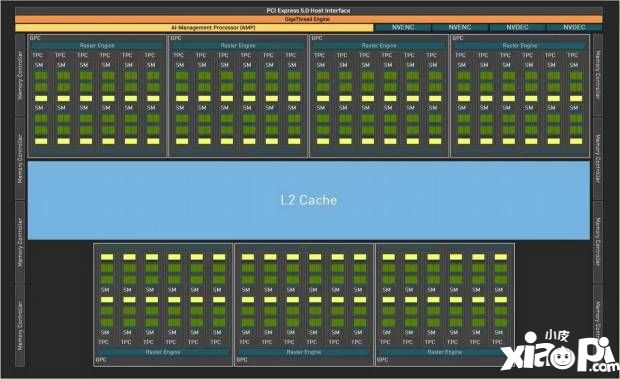Click the GPC label of the bottom-left cluster
Viewport: 620px width, 379px height.
pos(101,360)
